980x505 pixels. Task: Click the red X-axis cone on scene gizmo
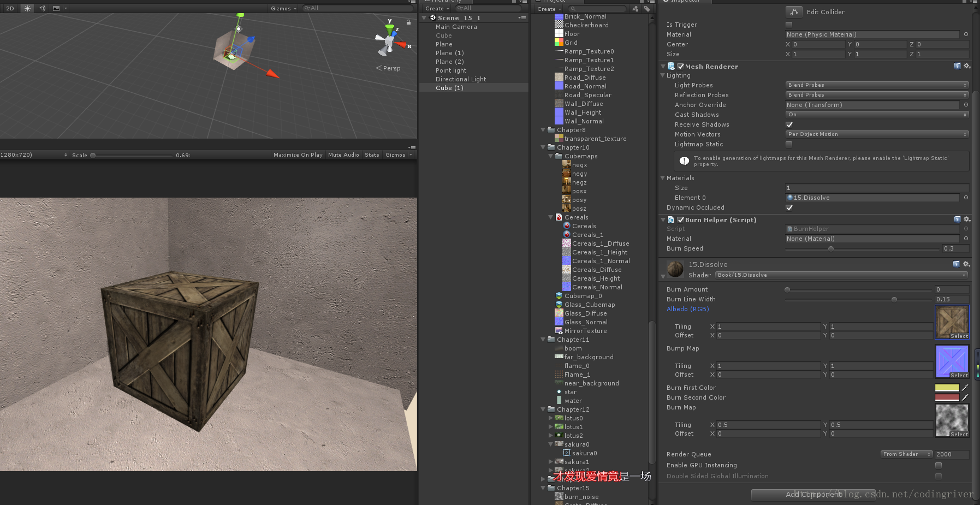(x=402, y=45)
